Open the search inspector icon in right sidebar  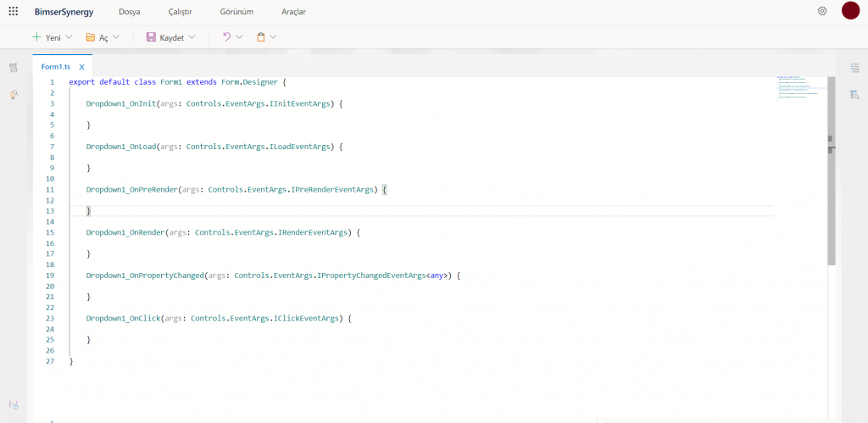(854, 94)
